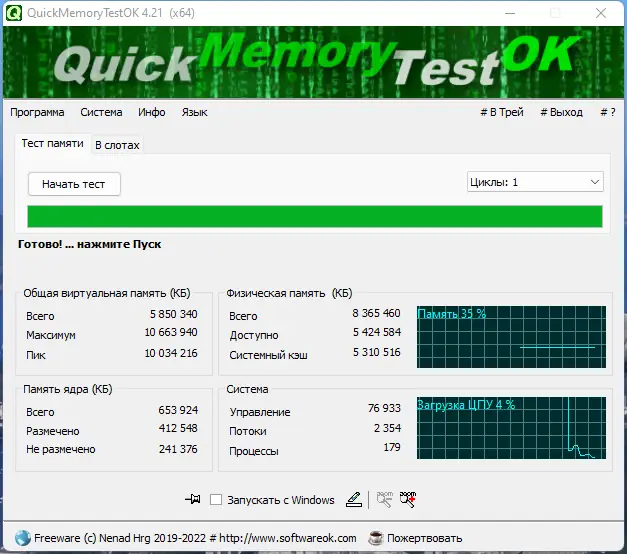Click the QuickMemoryTestOK banner image
Viewport: 627px width, 554px height.
313,62
